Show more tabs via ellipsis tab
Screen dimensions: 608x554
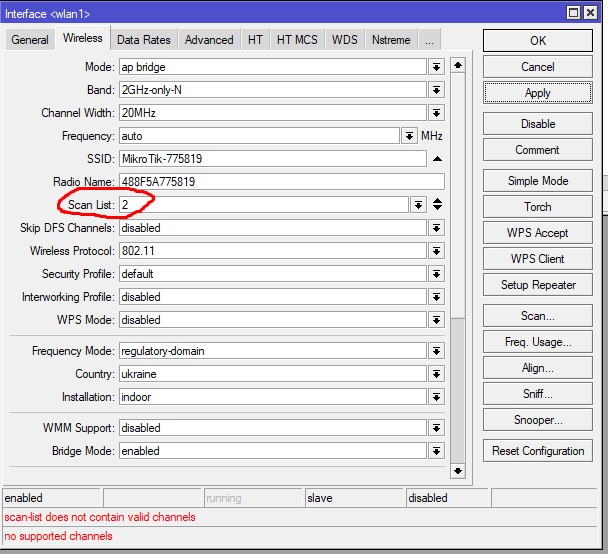[429, 40]
